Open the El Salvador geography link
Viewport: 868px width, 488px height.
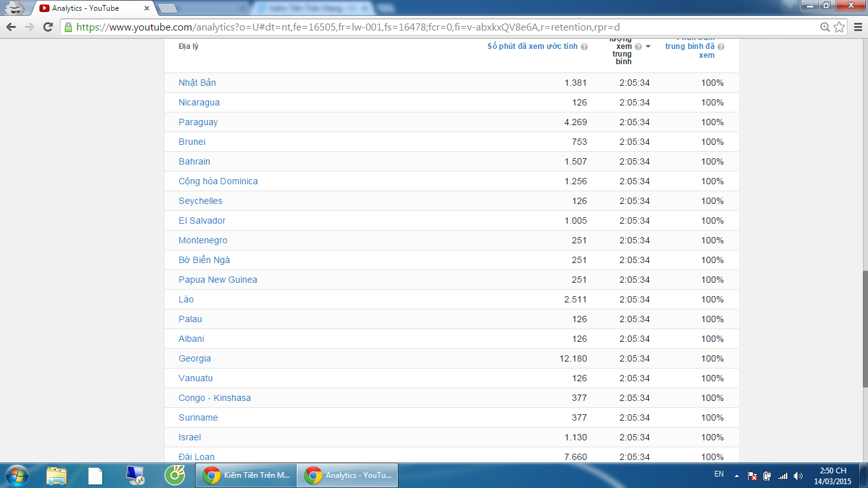click(202, 220)
